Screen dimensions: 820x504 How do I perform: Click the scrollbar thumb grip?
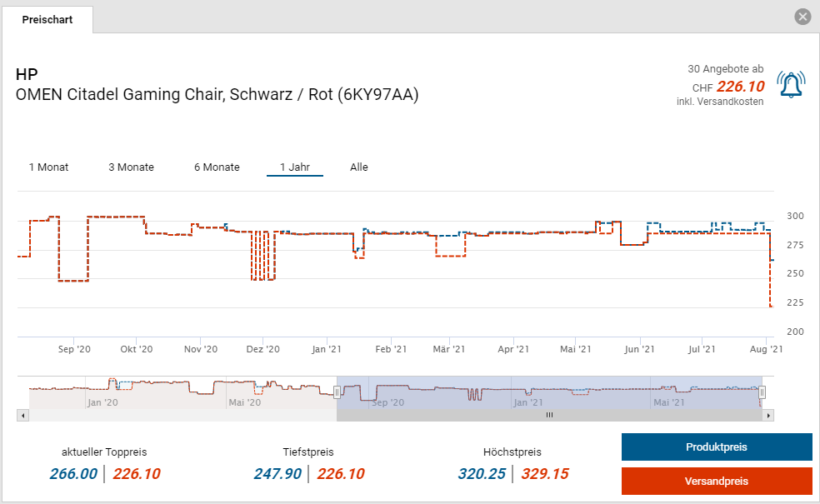549,415
